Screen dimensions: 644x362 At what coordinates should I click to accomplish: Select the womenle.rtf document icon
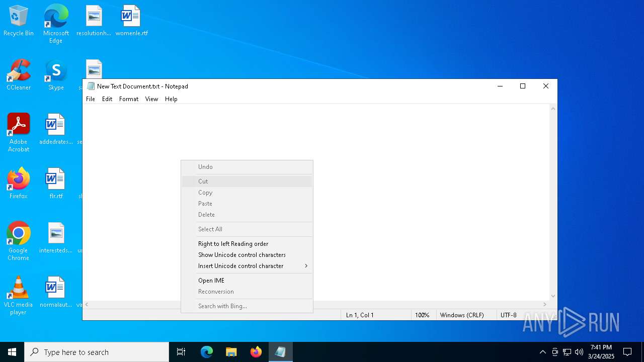tap(131, 21)
